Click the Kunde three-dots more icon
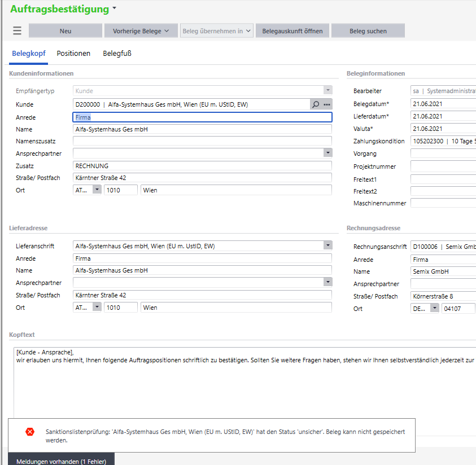The image size is (476, 465). pos(326,104)
